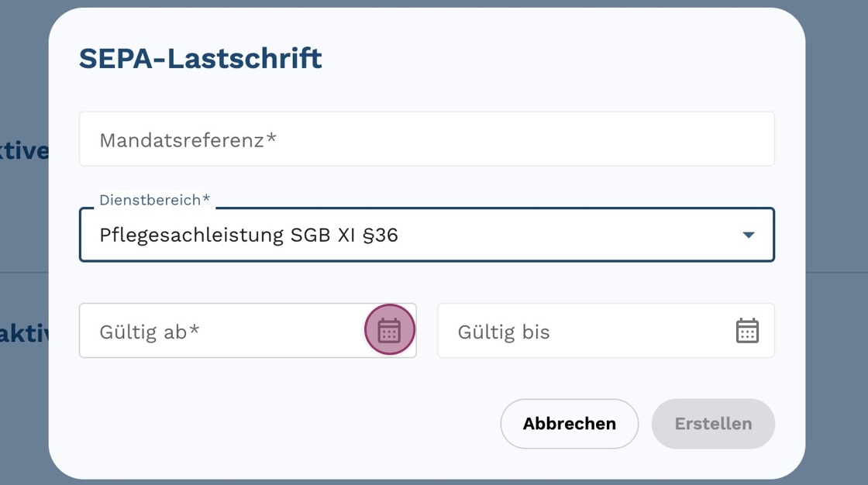Click the Erstellen button

pos(713,424)
